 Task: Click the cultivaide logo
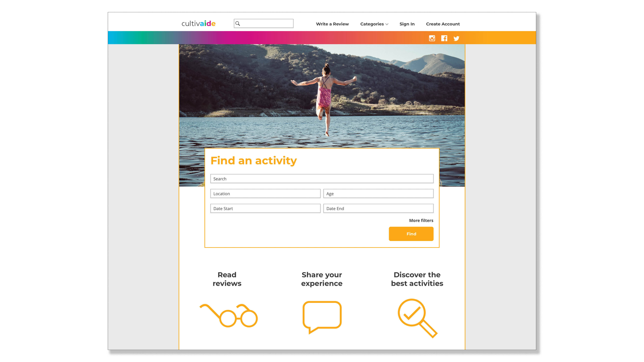(x=198, y=23)
